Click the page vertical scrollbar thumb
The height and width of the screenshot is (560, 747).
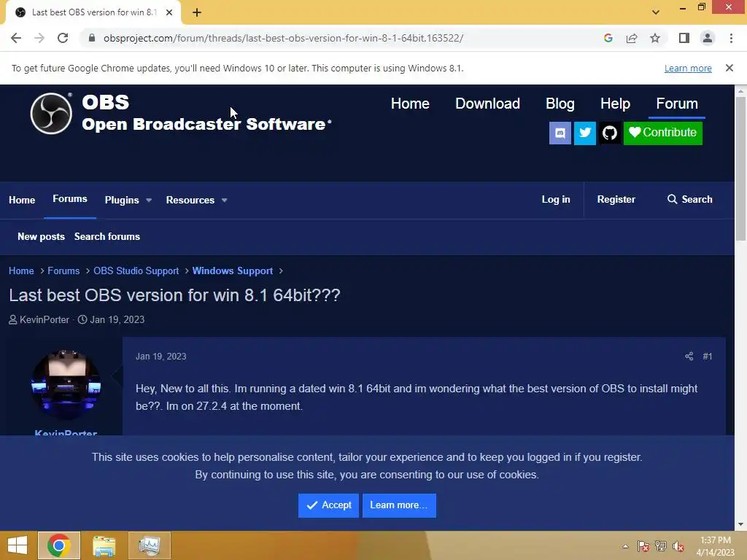(740, 168)
